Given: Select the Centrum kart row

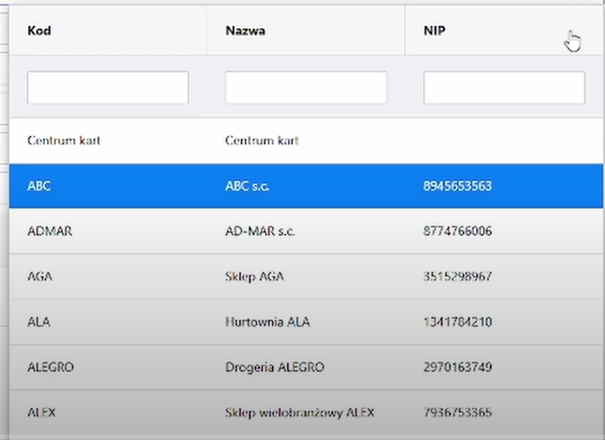Looking at the screenshot, I should coord(306,140).
